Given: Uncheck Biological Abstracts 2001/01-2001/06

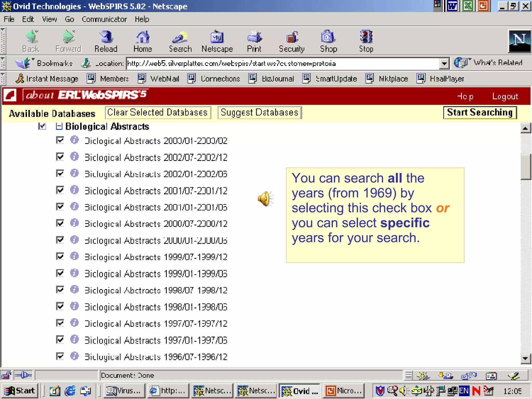Looking at the screenshot, I should tap(60, 207).
